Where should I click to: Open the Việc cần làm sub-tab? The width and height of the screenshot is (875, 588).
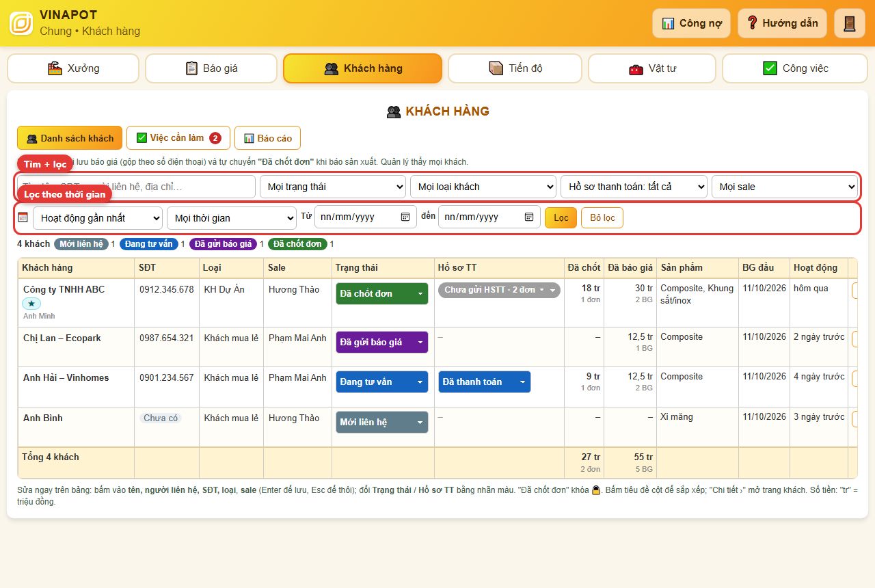point(178,138)
